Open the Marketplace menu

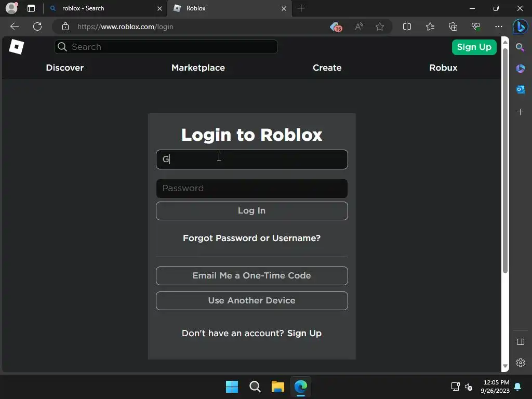click(198, 68)
